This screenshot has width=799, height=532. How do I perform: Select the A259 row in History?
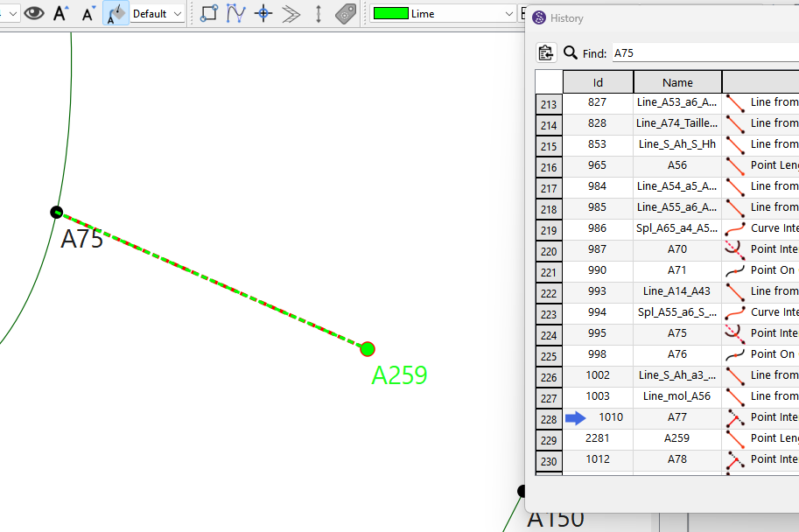(676, 438)
